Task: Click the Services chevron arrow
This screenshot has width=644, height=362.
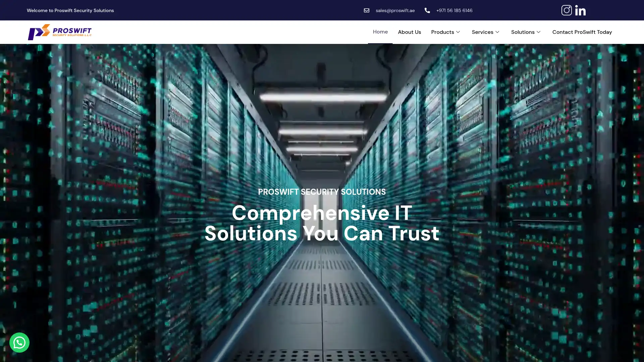Action: 498,32
